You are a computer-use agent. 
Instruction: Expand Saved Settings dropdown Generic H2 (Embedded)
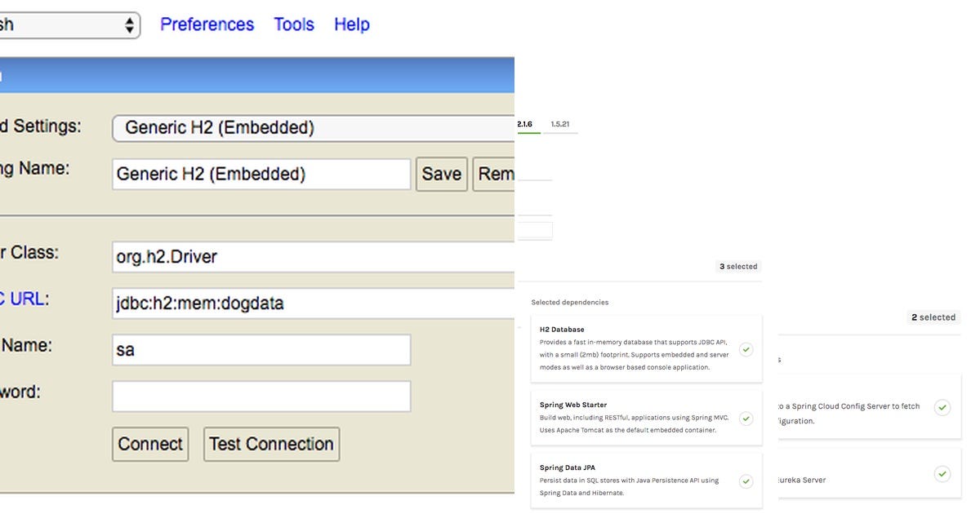[x=314, y=128]
